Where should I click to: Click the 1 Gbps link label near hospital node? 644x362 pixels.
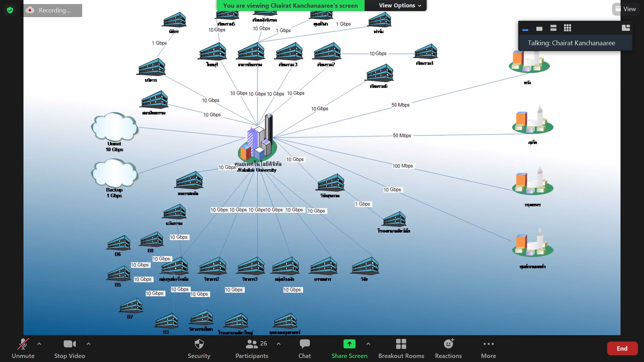pos(363,204)
